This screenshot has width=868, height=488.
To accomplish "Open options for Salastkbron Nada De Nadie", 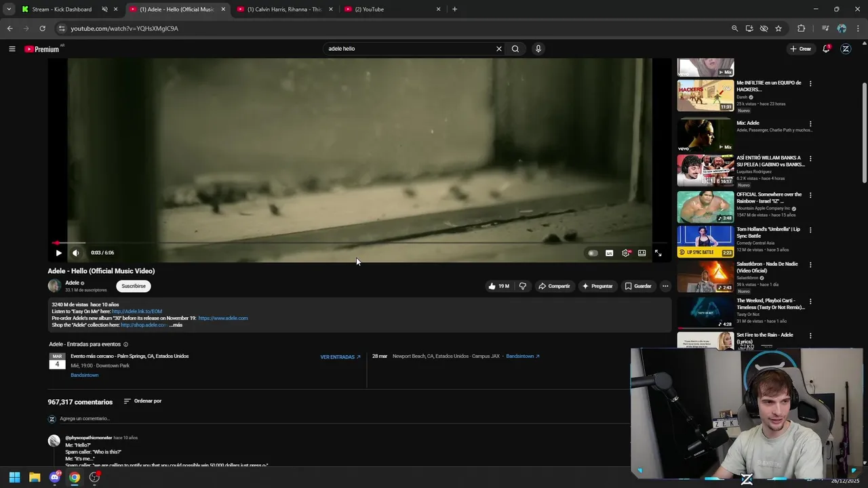I will [810, 264].
